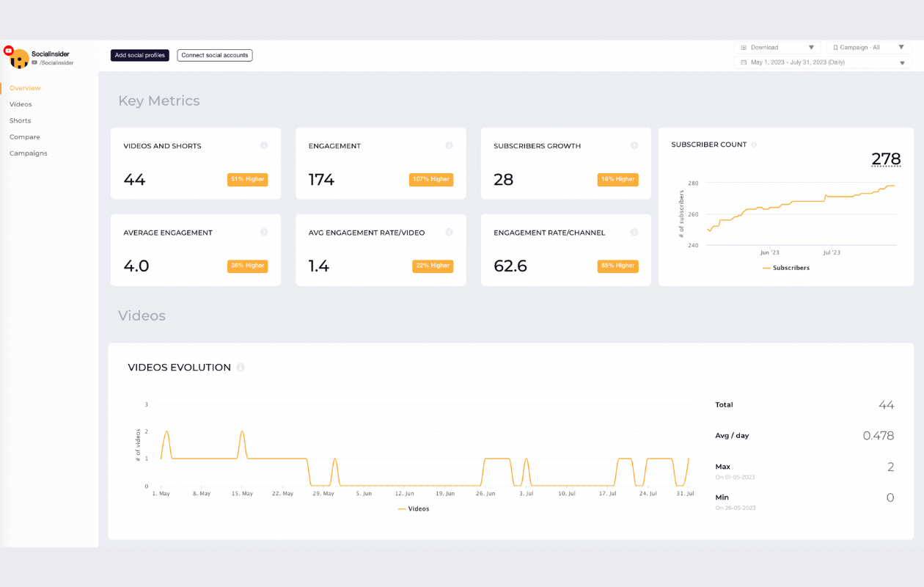924x587 pixels.
Task: Click the 22% Higher badge
Action: [x=433, y=266]
